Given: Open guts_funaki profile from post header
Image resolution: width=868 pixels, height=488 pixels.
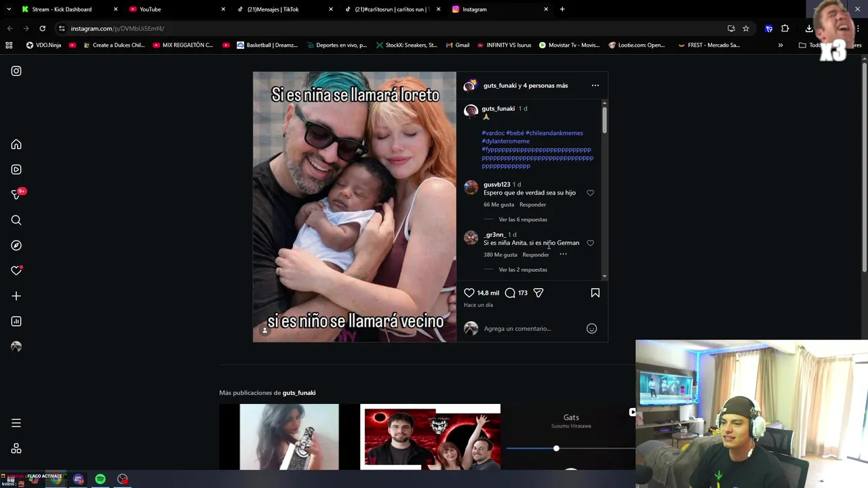Looking at the screenshot, I should click(x=500, y=85).
